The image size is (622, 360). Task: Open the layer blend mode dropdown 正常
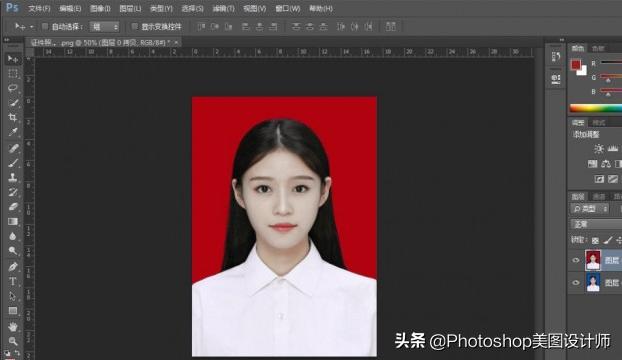coord(596,224)
